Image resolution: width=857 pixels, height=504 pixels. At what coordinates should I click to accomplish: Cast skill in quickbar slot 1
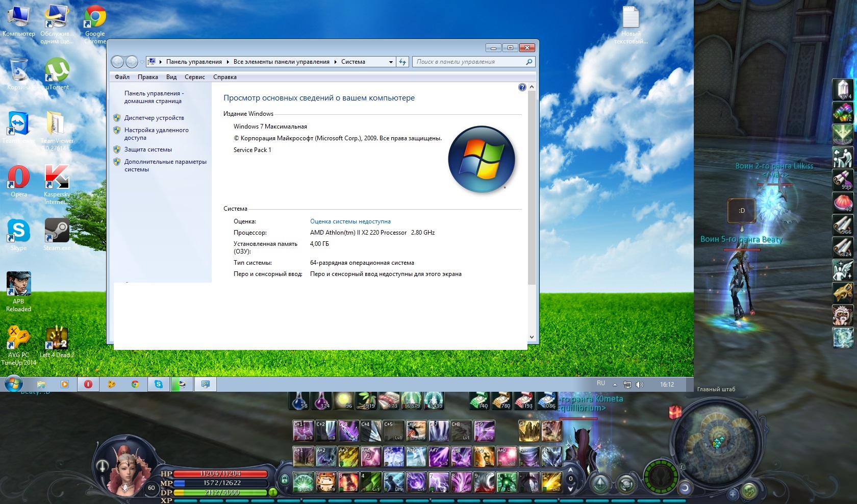pyautogui.click(x=303, y=482)
